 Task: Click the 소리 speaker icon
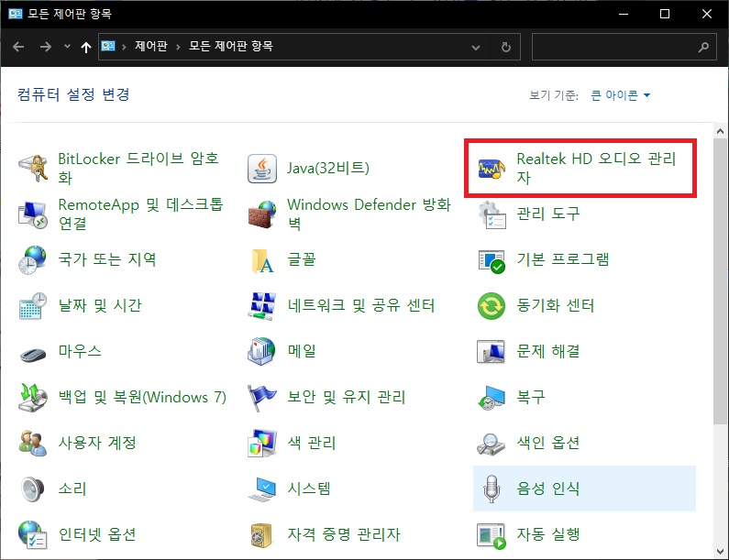pyautogui.click(x=32, y=489)
